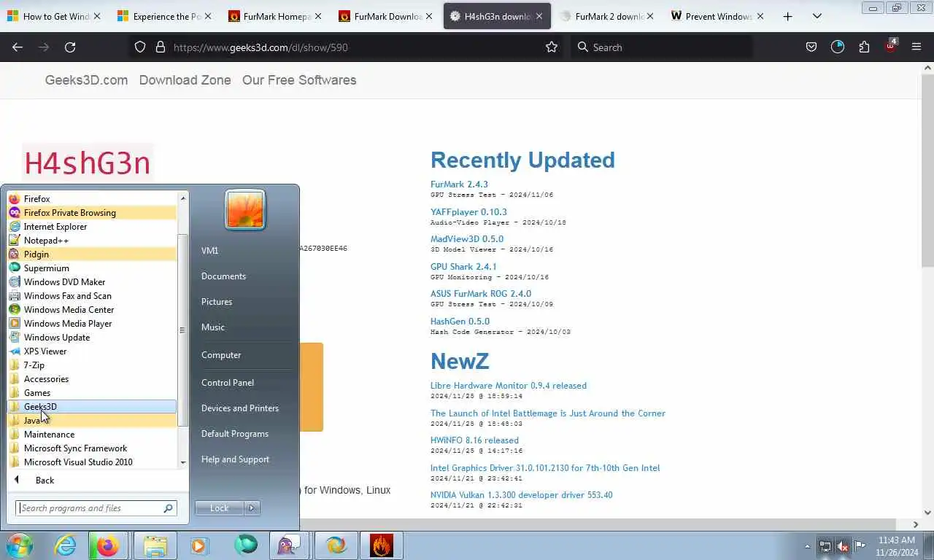The image size is (934, 560).
Task: Switch to the Prevent Windows Wikipedia tab
Action: point(718,16)
